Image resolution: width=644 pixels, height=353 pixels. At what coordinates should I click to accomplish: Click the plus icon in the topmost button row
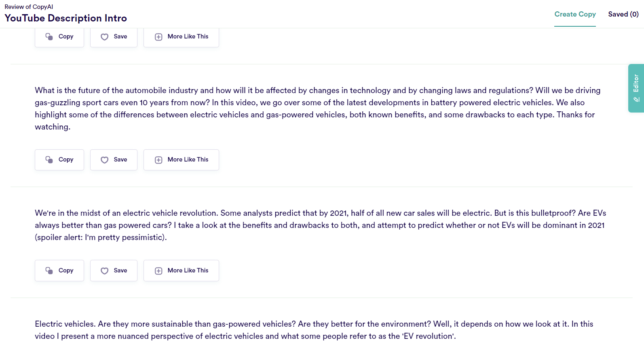(x=158, y=37)
